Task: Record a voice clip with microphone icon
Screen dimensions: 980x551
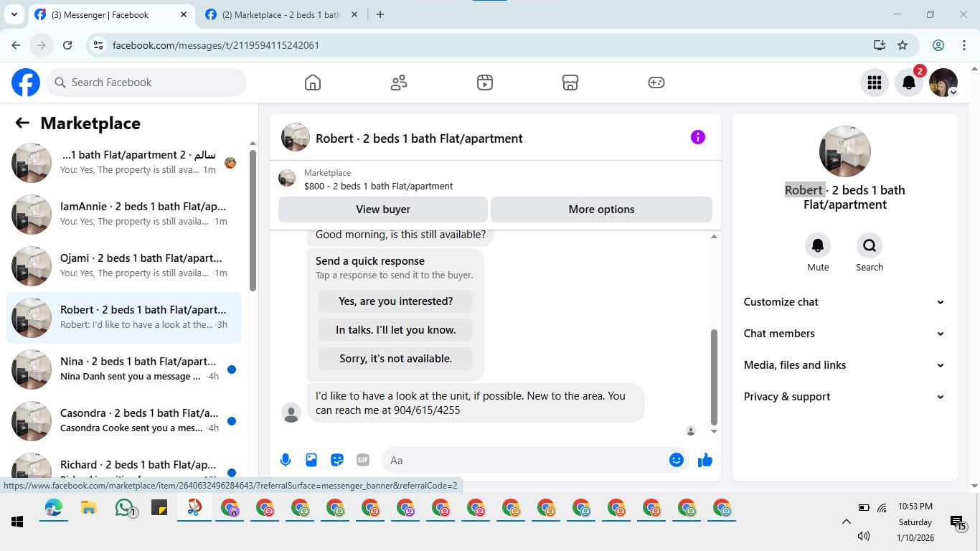Action: (286, 460)
